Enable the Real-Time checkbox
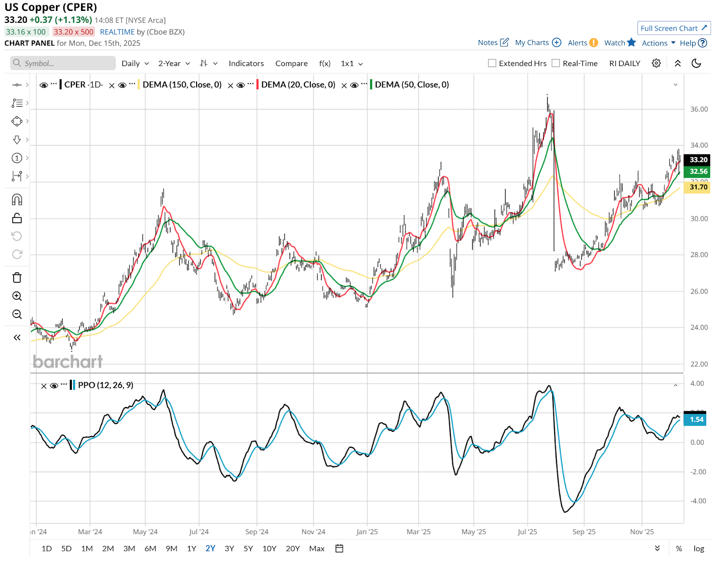This screenshot has width=728, height=576. tap(556, 63)
